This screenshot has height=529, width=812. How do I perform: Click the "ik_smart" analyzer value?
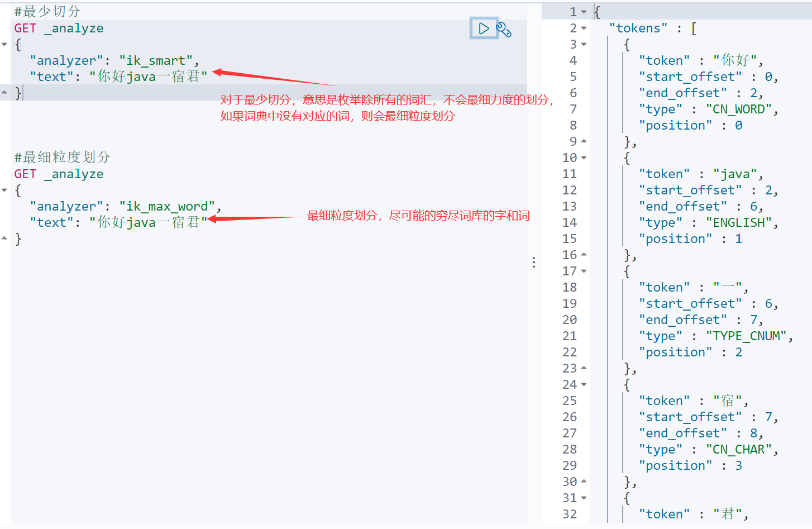click(x=156, y=60)
